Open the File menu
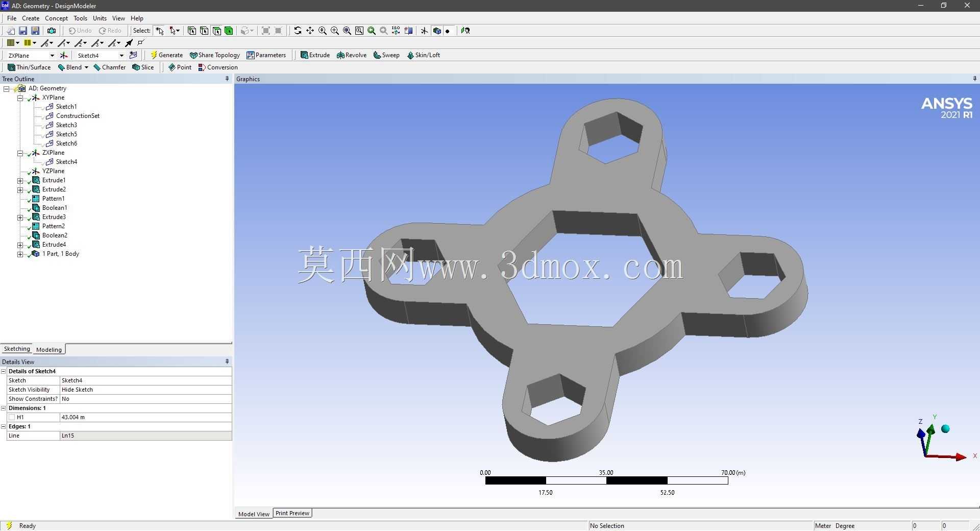The image size is (980, 531). 12,18
